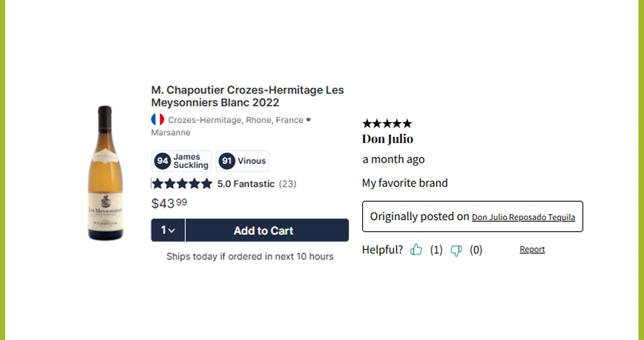
Task: Click the Don Julio reviewer name
Action: [387, 139]
